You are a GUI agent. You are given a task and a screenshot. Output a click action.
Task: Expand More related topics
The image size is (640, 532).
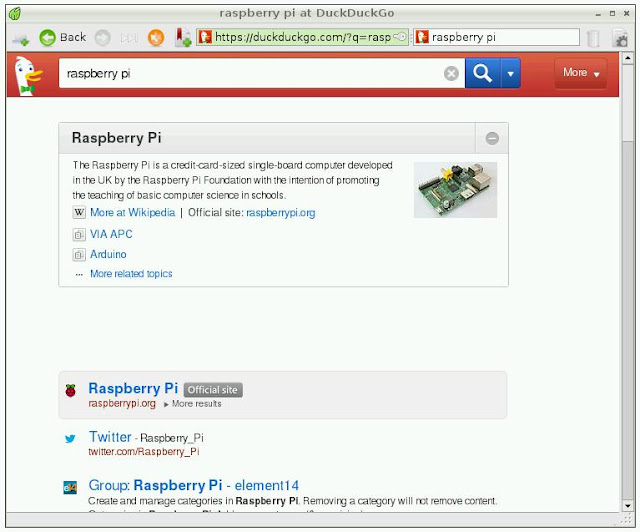tap(131, 274)
